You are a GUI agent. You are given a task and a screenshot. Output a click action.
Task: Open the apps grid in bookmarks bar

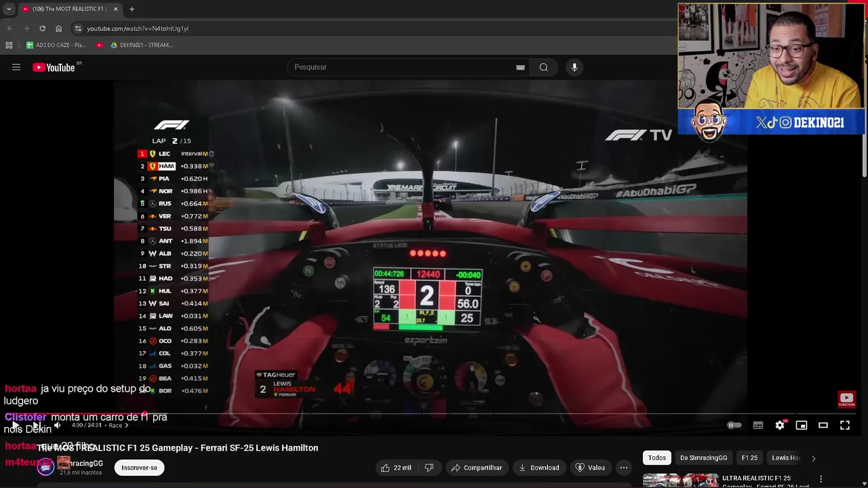[9, 45]
